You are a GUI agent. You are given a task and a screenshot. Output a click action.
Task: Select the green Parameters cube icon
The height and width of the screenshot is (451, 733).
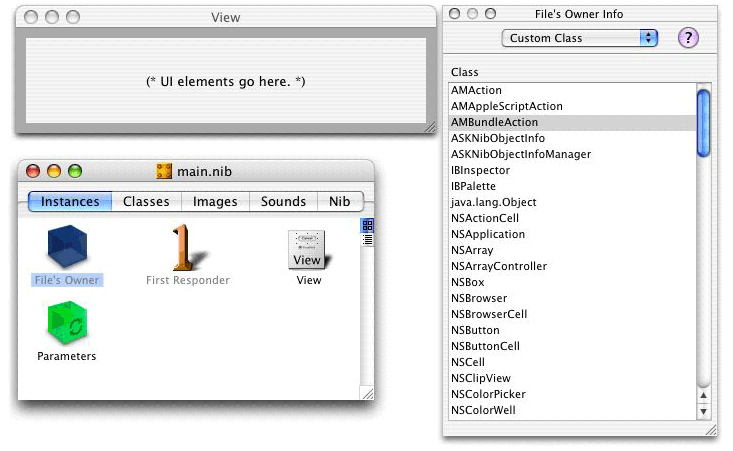pos(67,323)
